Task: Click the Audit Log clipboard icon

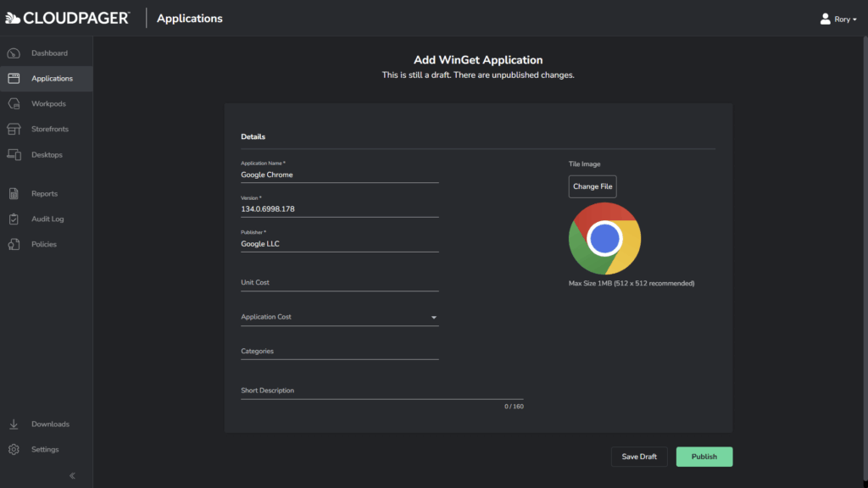Action: click(x=14, y=219)
